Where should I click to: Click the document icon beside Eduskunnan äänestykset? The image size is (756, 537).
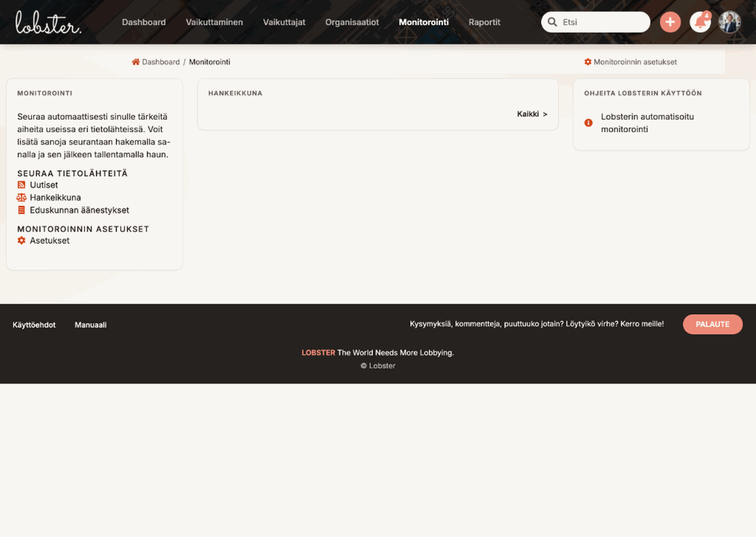21,210
